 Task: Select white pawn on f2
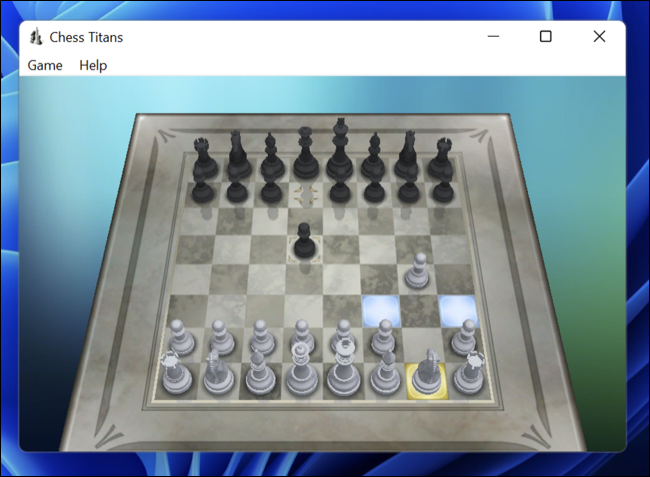tap(383, 337)
